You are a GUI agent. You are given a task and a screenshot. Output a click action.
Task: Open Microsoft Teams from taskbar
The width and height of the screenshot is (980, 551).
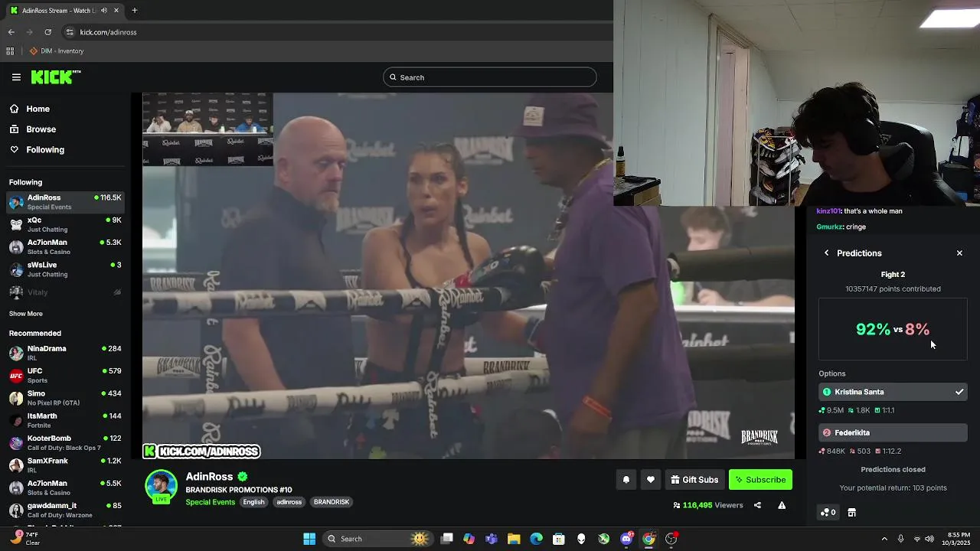[492, 539]
